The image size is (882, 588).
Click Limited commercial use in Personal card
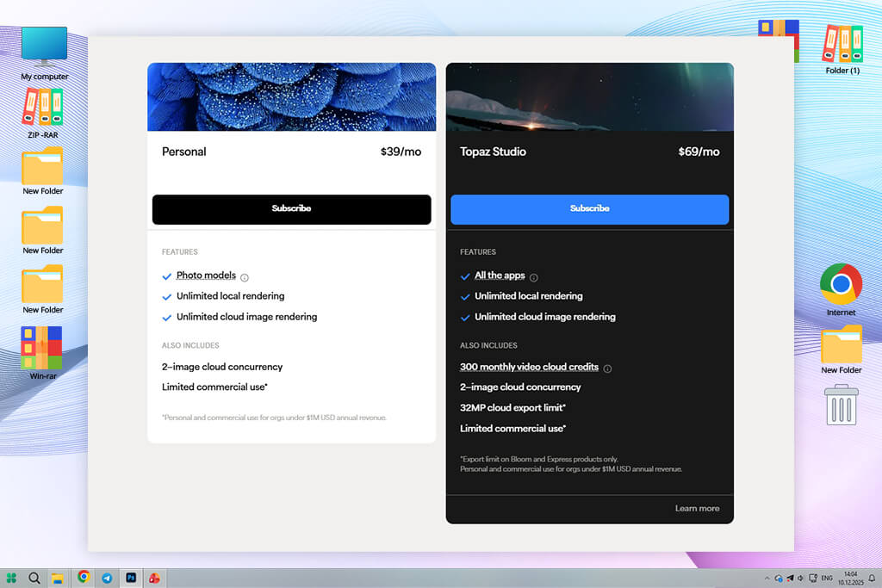point(214,387)
